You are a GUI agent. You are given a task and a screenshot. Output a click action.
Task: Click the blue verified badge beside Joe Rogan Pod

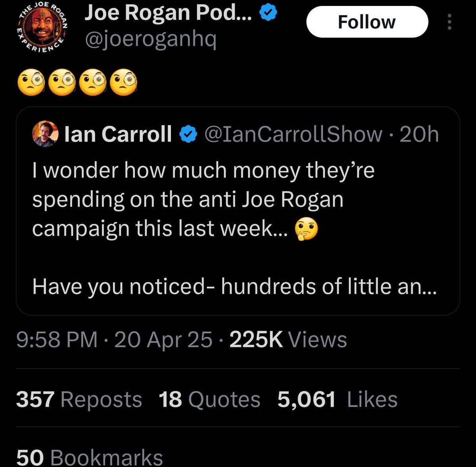pyautogui.click(x=268, y=14)
